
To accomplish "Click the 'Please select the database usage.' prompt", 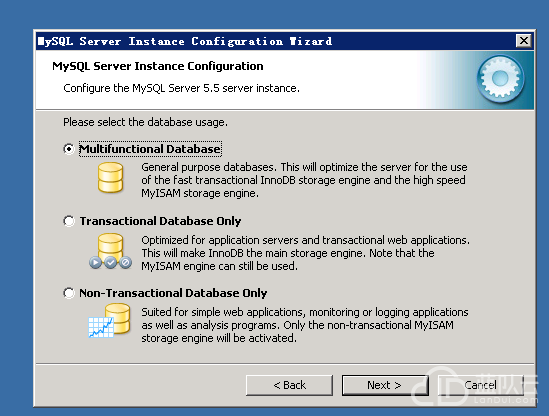I will (145, 122).
